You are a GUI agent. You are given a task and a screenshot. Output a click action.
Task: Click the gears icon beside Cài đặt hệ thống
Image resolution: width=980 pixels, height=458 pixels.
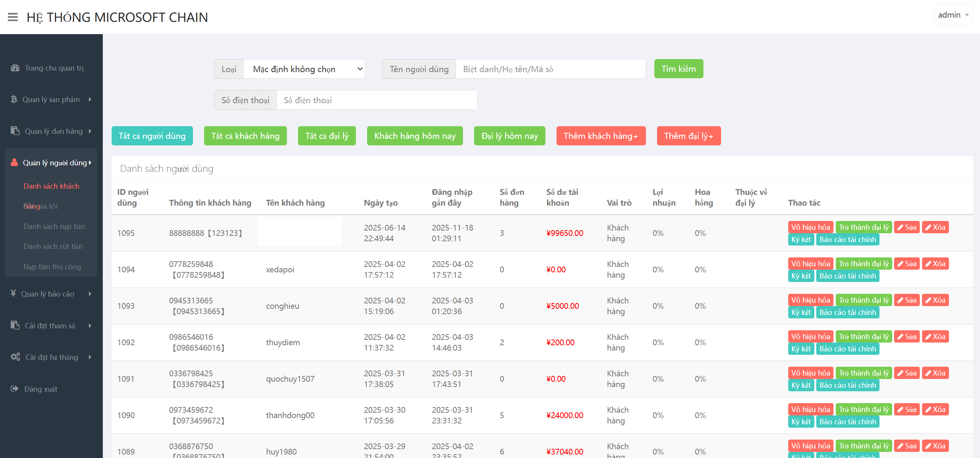click(x=15, y=357)
